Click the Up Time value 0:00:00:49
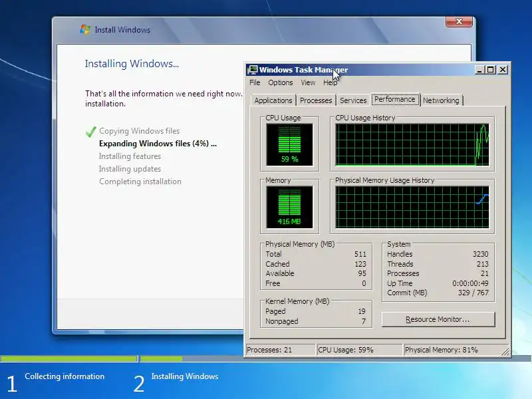Viewport: 532px width, 399px height. pyautogui.click(x=470, y=283)
